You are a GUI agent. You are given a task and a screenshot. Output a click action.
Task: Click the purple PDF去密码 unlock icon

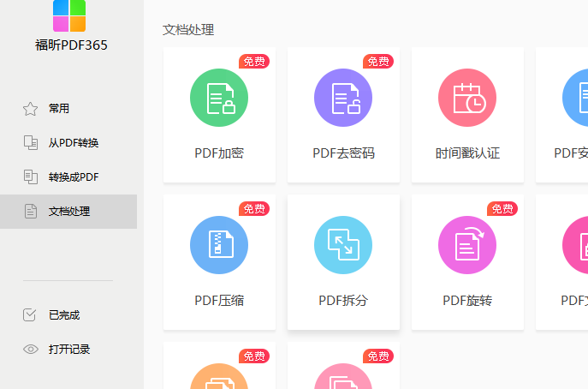click(343, 98)
